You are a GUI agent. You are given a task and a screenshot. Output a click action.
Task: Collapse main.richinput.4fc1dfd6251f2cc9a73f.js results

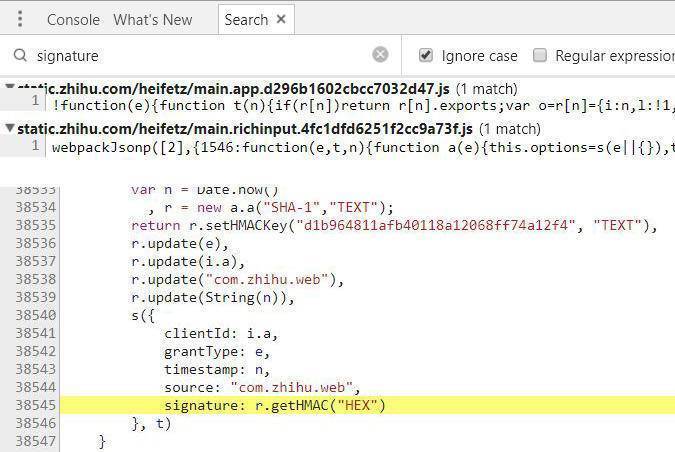9,128
